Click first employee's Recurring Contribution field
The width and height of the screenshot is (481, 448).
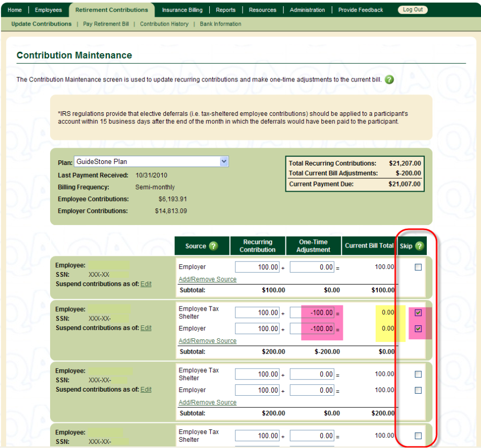click(x=257, y=267)
